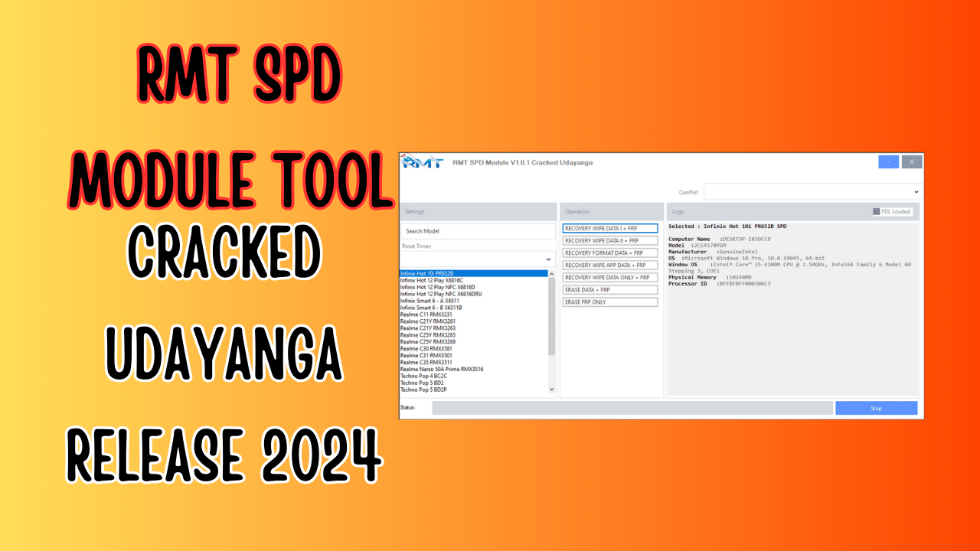
Task: Click the Status progress bar
Action: coord(632,408)
